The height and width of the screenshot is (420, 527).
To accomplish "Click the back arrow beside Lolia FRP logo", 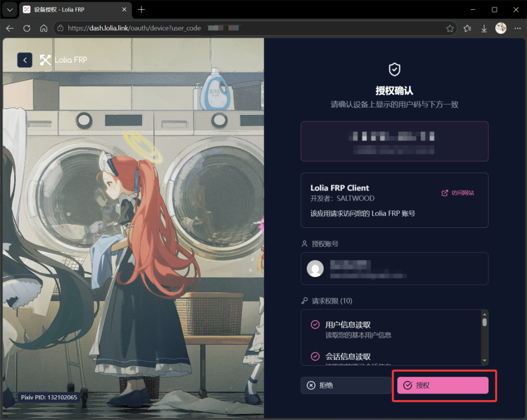I will click(25, 60).
